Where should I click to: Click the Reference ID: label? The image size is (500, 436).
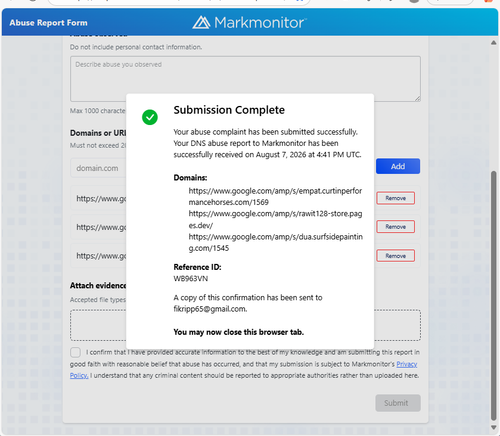click(x=197, y=267)
